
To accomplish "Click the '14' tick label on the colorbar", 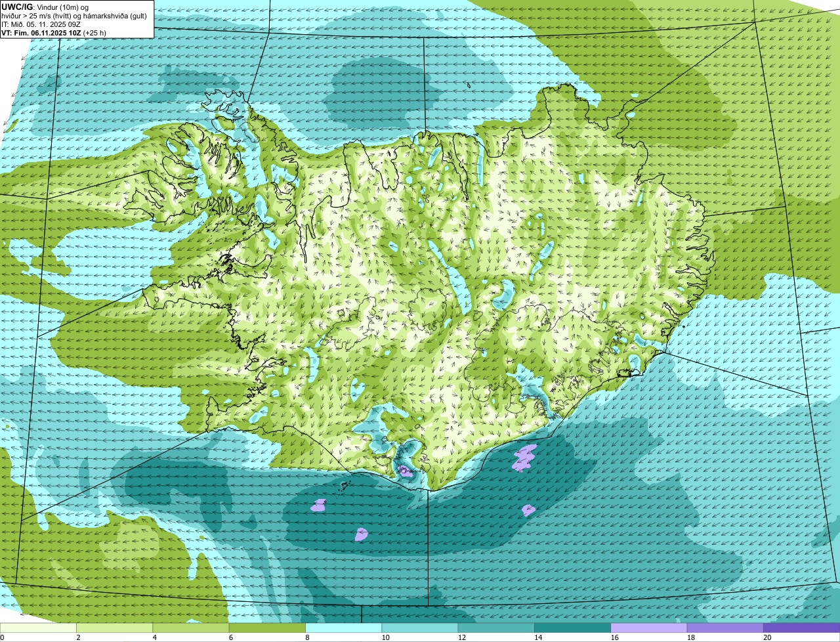I will pos(538,637).
